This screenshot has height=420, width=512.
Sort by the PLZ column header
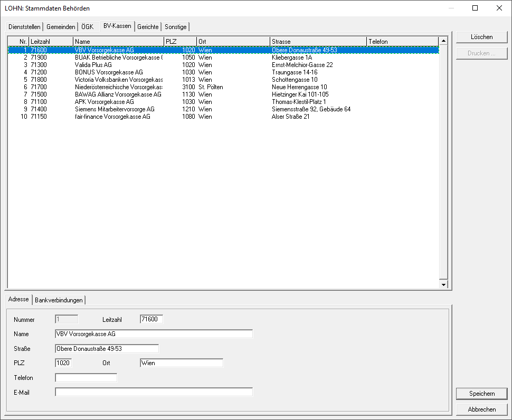click(179, 42)
